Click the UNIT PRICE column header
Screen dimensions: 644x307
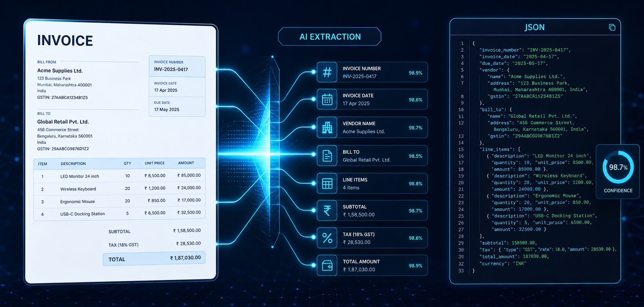[x=155, y=163]
